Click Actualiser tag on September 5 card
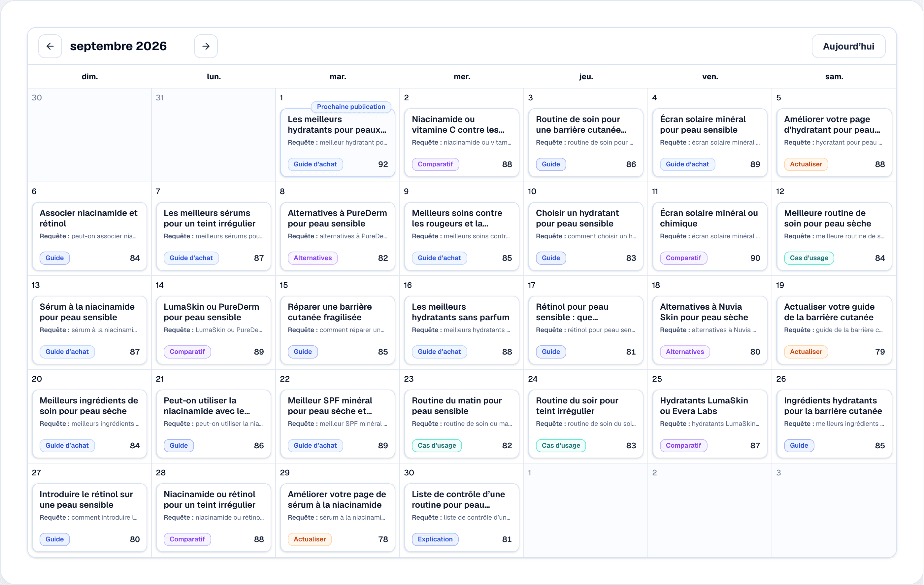The width and height of the screenshot is (924, 585). pos(806,164)
